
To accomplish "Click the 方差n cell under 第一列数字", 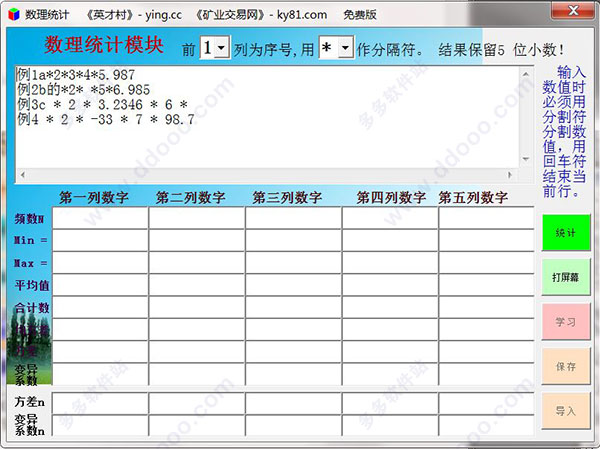I will (100, 403).
